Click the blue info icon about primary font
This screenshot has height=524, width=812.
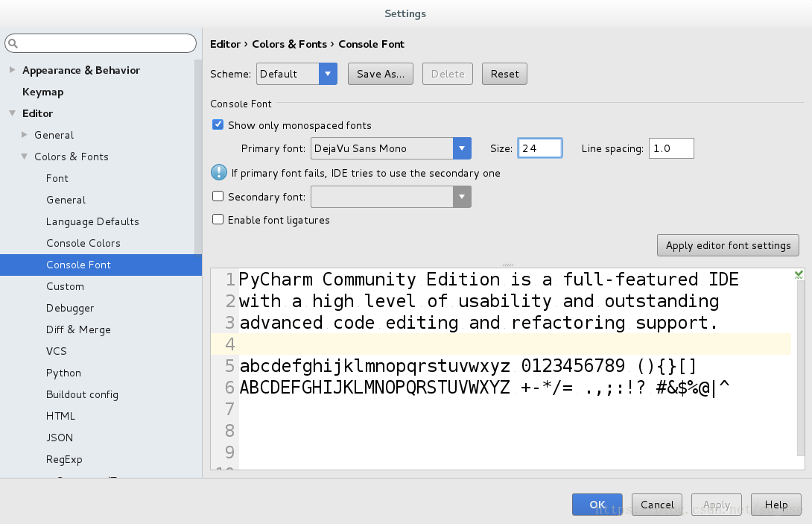click(x=218, y=173)
